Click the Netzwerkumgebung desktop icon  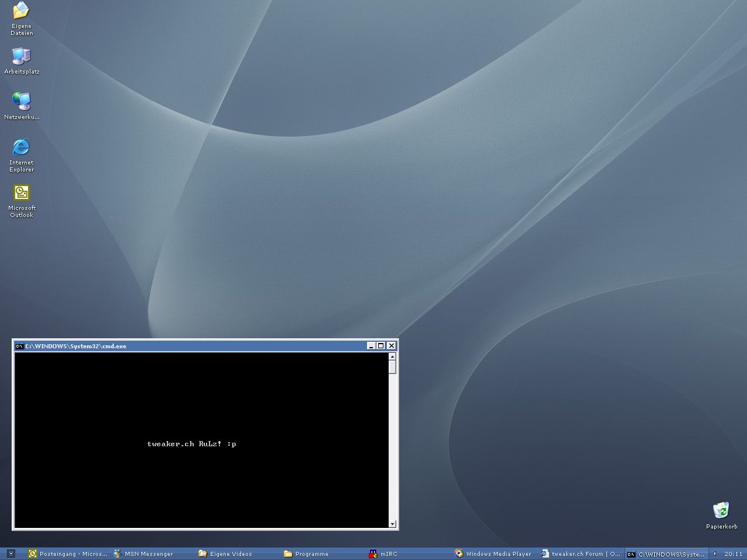point(22,101)
